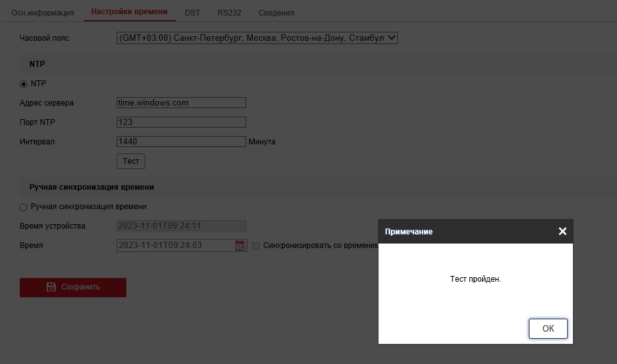Click the Время устройства field
Viewport: 617px width, 364px height.
point(181,225)
